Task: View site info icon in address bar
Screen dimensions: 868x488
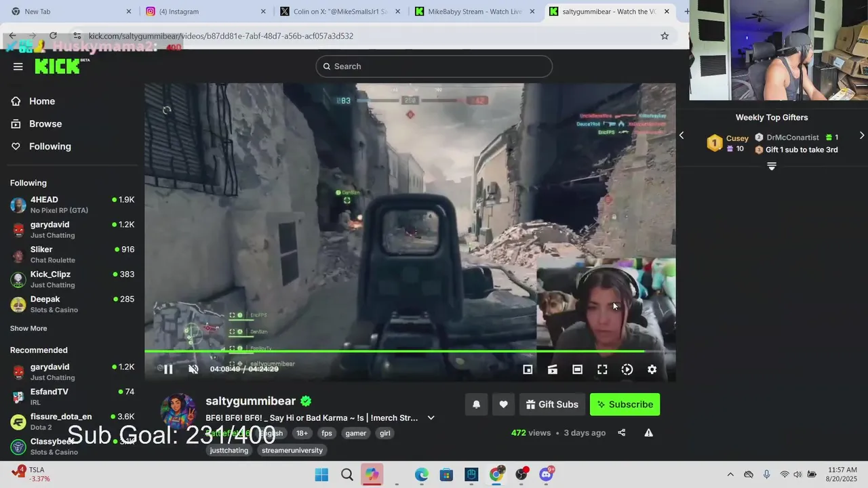Action: coord(77,35)
